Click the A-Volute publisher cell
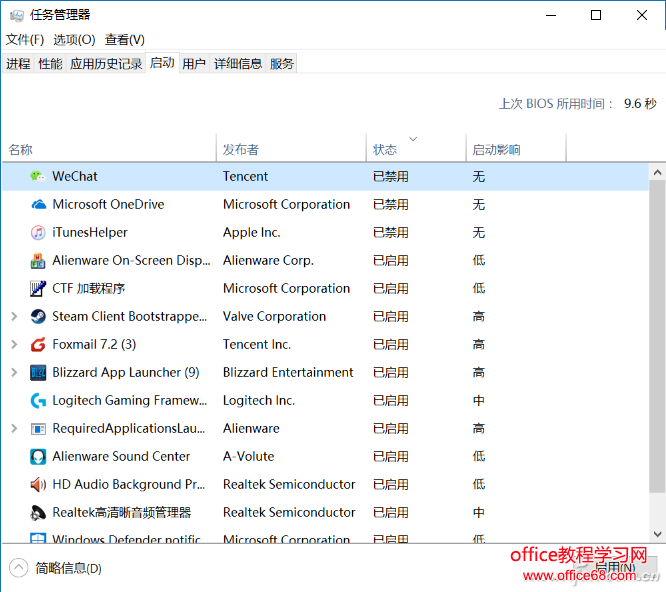 point(248,457)
